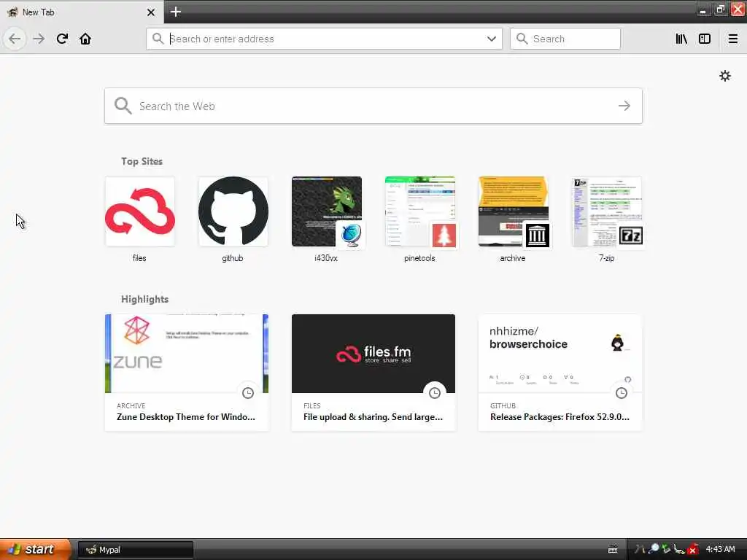Click the toolbar Search box
This screenshot has height=560, width=747.
tap(565, 39)
